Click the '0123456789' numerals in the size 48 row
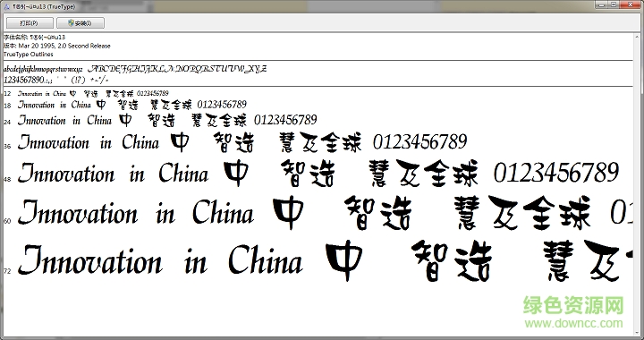Image resolution: width=644 pixels, height=340 pixels. click(556, 173)
